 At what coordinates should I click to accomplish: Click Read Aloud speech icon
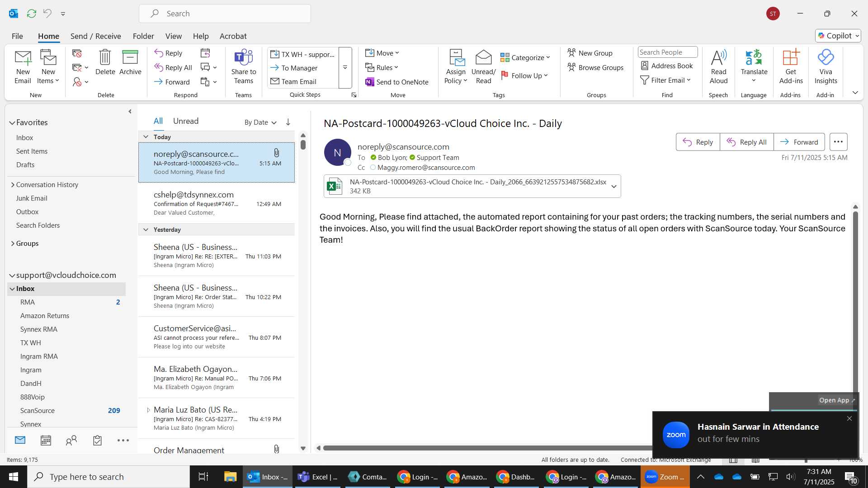click(x=718, y=67)
